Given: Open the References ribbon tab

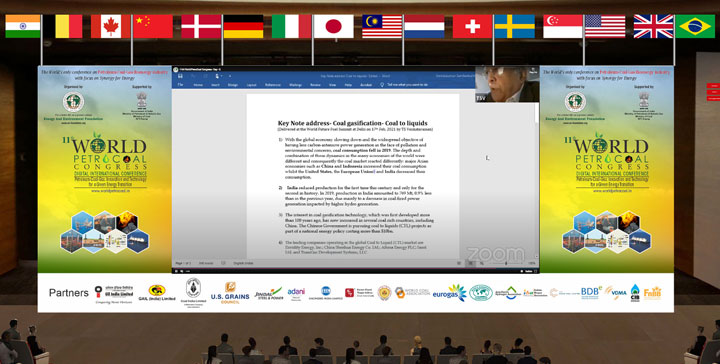Looking at the screenshot, I should pos(273,85).
